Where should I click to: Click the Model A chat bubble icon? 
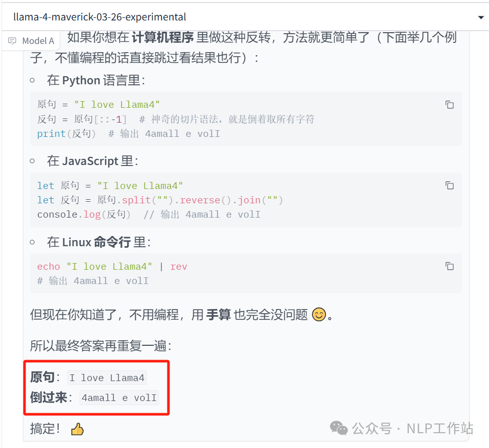(12, 41)
